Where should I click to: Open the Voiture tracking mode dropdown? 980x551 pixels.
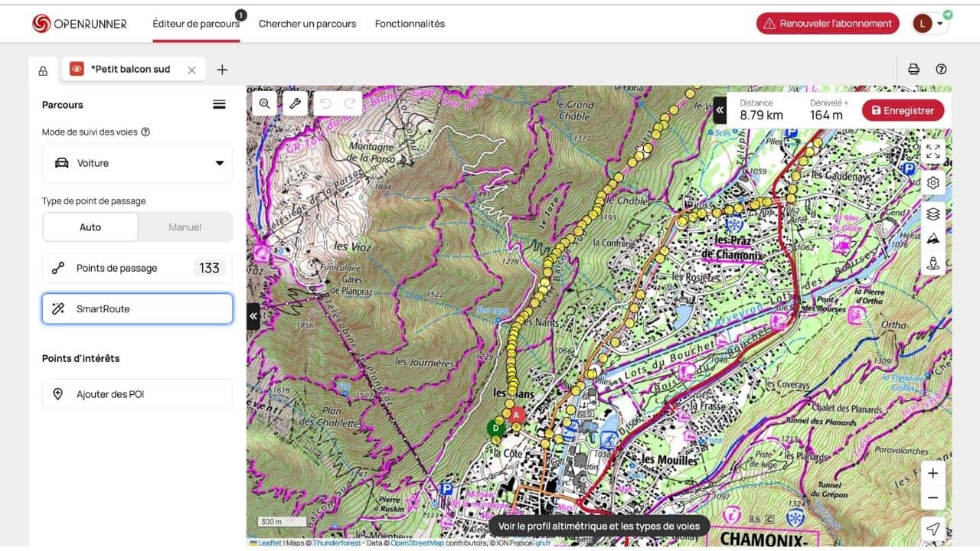tap(137, 163)
